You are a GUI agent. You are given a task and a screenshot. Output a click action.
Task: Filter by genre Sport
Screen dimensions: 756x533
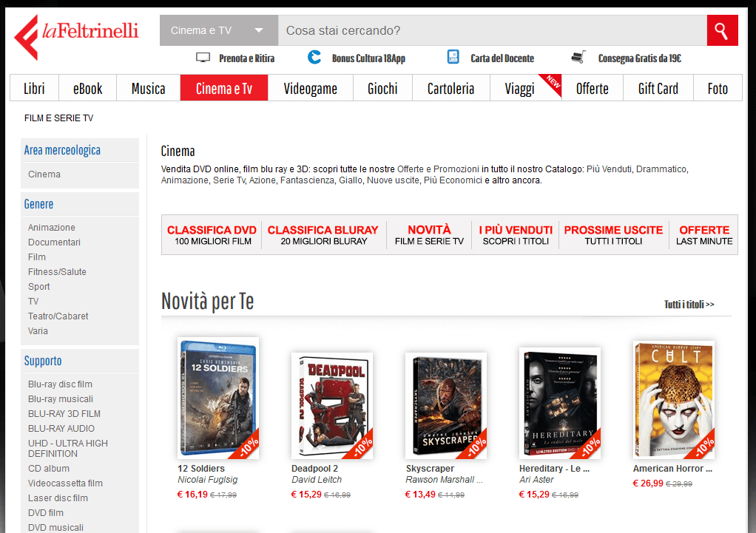[x=39, y=286]
